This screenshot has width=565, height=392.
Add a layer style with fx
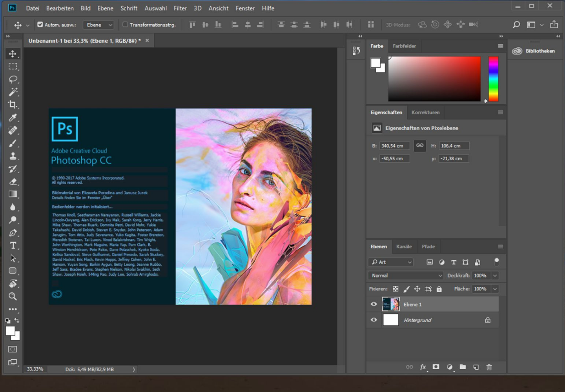423,367
